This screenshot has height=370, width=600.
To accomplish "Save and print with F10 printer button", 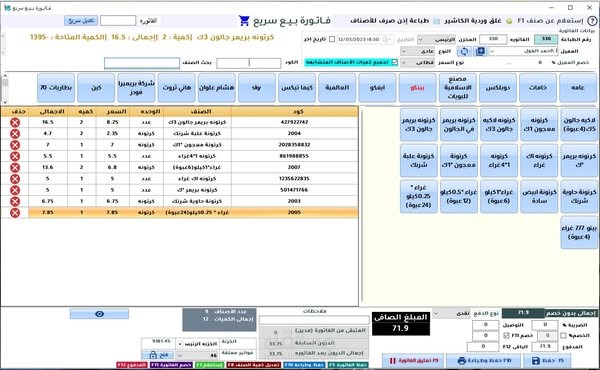I will pyautogui.click(x=483, y=360).
